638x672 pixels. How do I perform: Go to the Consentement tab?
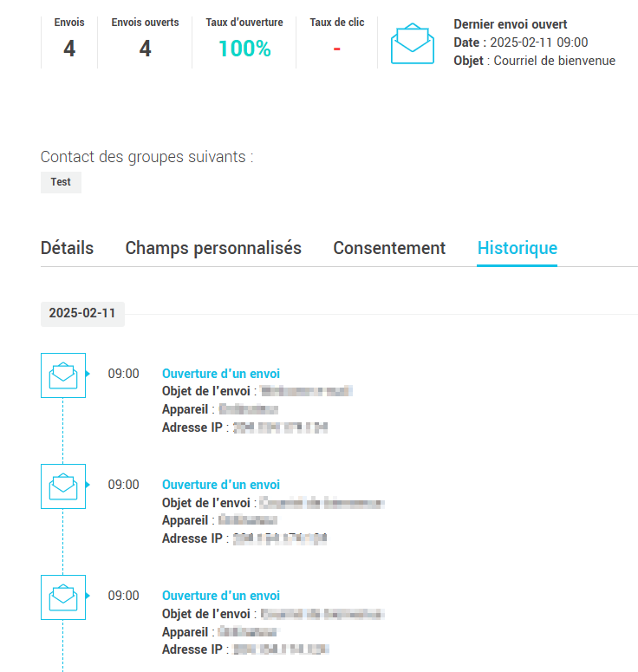coord(389,248)
